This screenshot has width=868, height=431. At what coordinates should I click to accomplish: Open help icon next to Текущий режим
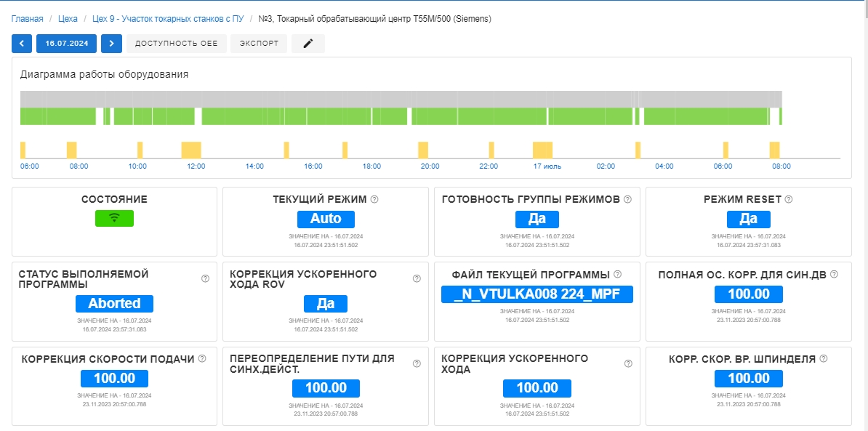pos(375,199)
